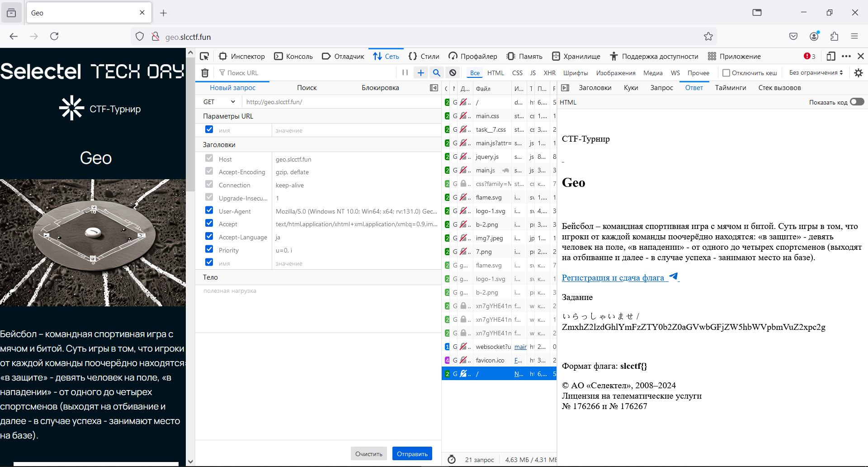Open the Параметры URL section header

[318, 116]
